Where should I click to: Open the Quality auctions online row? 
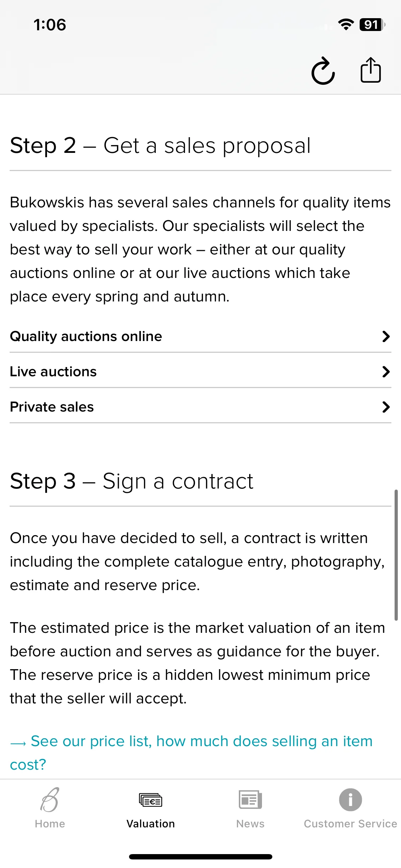(200, 336)
